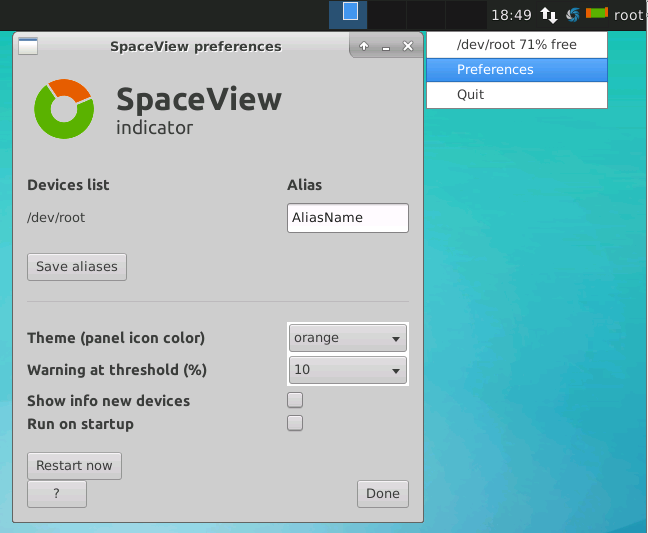Click the AliasName alias input field

[x=348, y=218]
